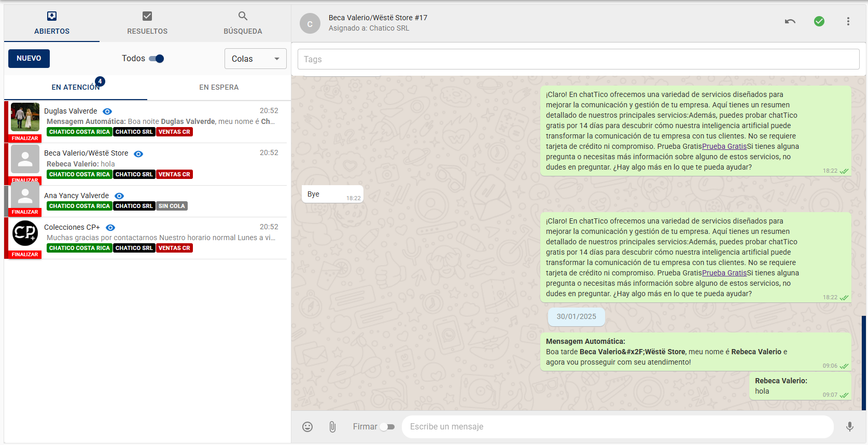This screenshot has height=445, width=868.
Task: Click 'Asignado a: Chatico SRL' header text
Action: (x=369, y=28)
